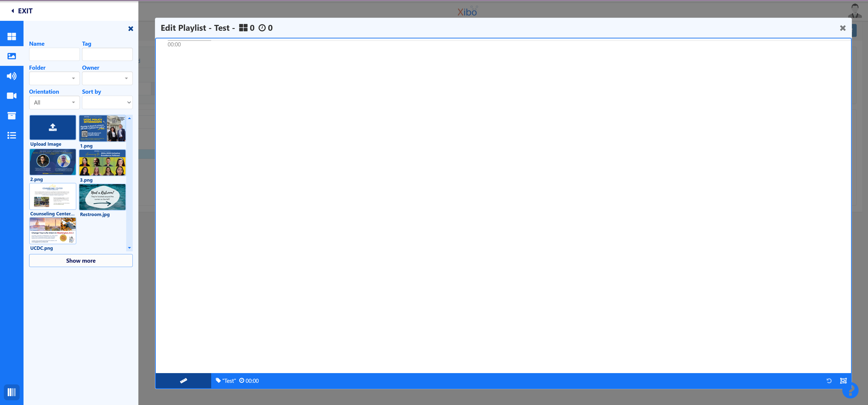The width and height of the screenshot is (868, 405).
Task: Click the UCDC.png file name
Action: coord(41,248)
